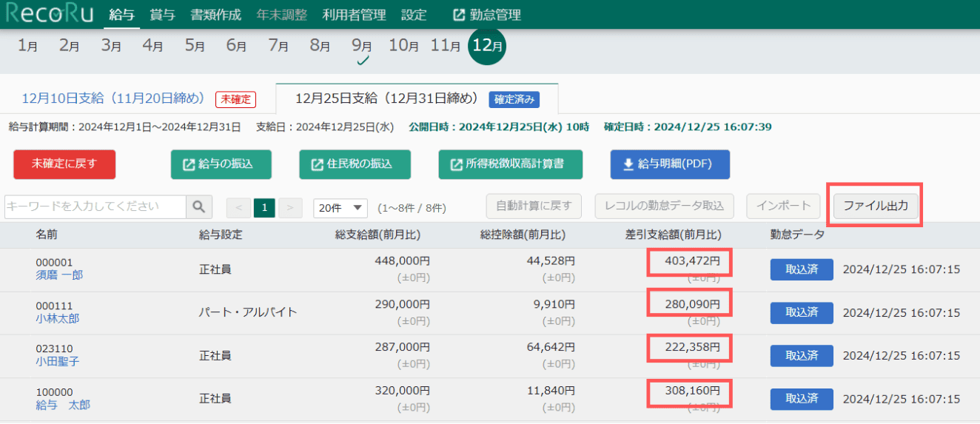The width and height of the screenshot is (980, 424).
Task: Select the 3月 month tab
Action: point(111,45)
